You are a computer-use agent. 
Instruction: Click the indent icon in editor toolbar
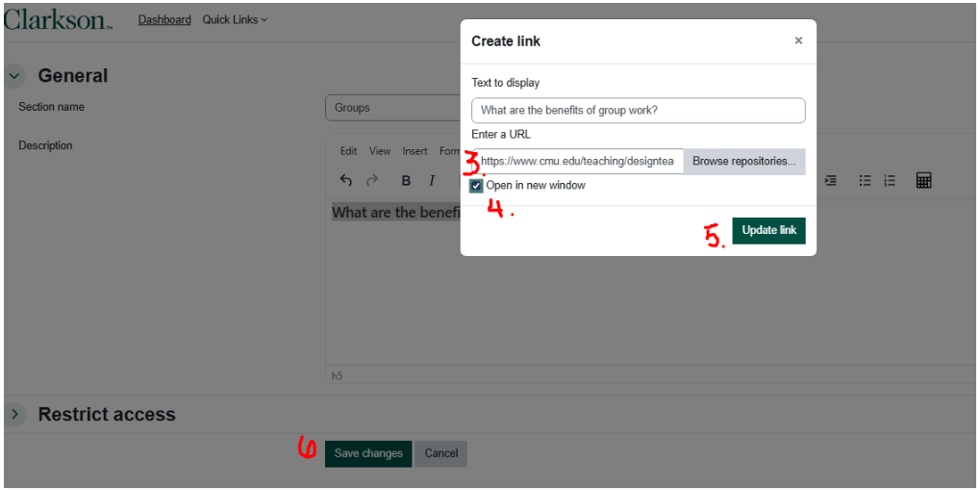(831, 180)
